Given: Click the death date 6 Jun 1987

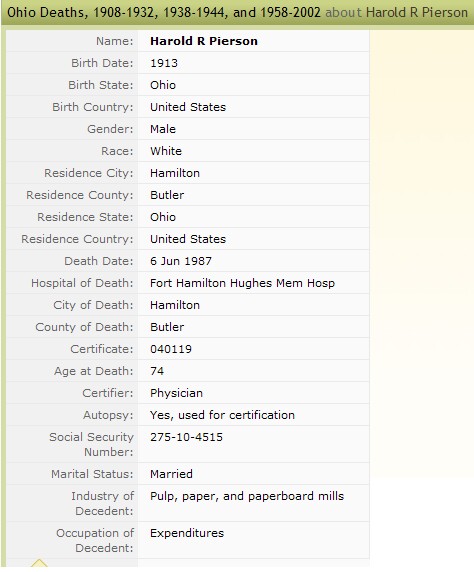Looking at the screenshot, I should pyautogui.click(x=181, y=261).
